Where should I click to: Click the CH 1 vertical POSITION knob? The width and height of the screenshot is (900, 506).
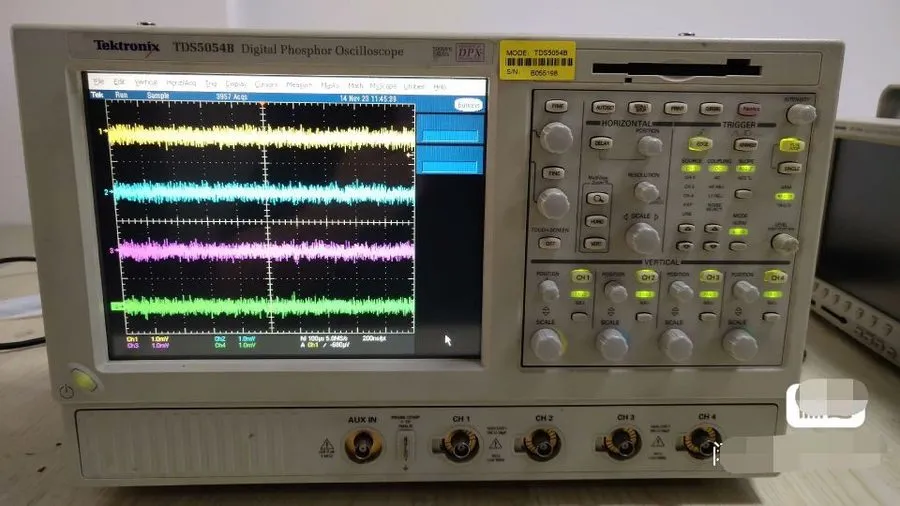(547, 290)
